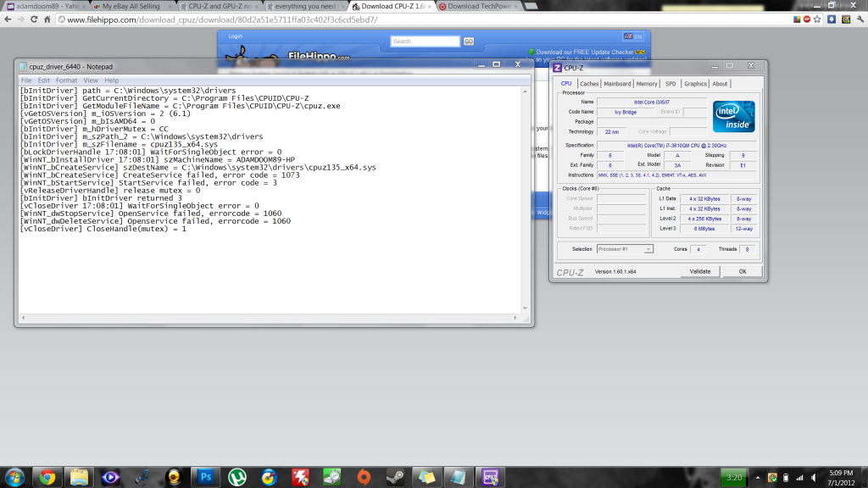Click the CPU-Z title bar Z icon

[x=558, y=68]
